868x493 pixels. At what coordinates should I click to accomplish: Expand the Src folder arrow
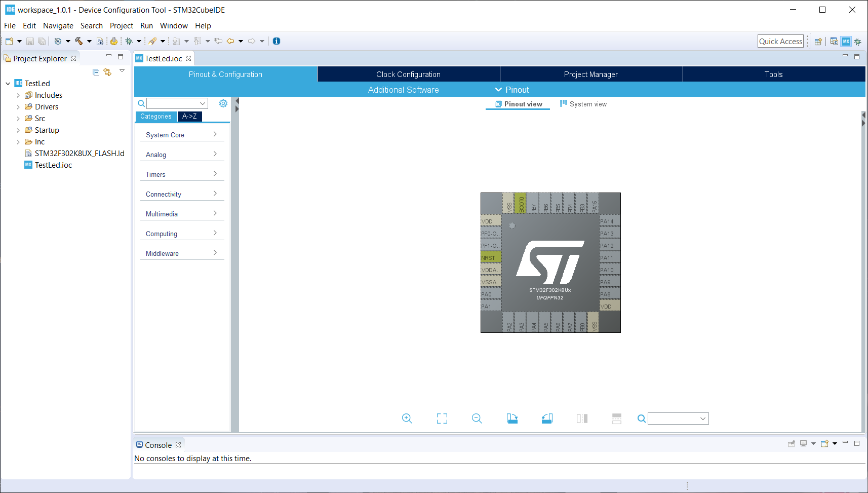[18, 119]
